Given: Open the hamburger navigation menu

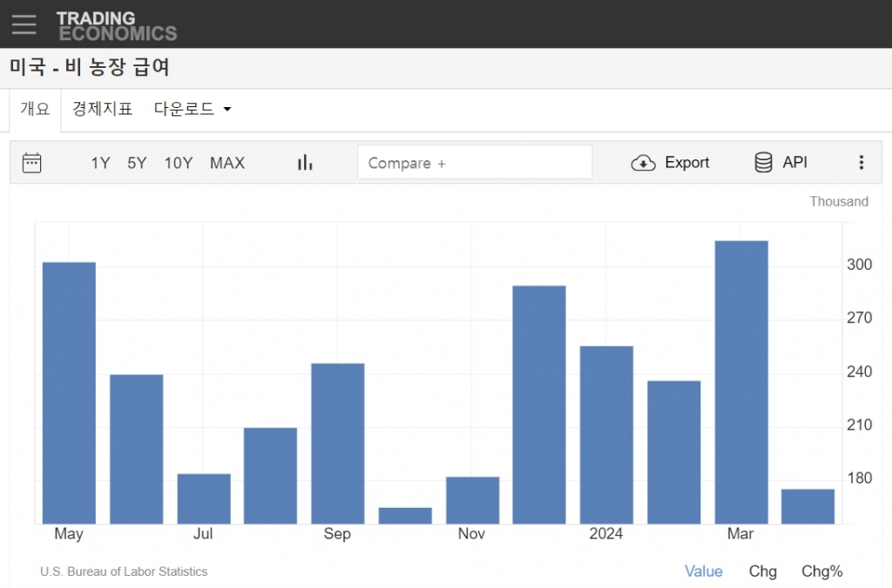Looking at the screenshot, I should tap(24, 24).
